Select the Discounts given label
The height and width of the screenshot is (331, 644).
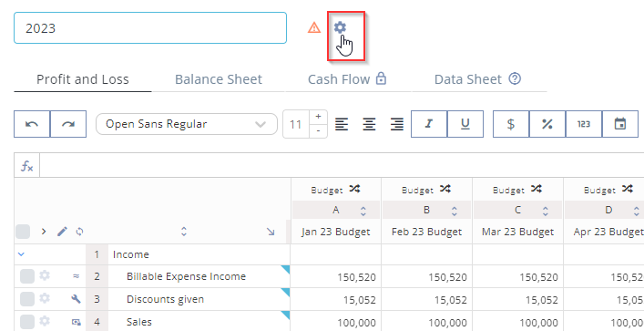(165, 299)
